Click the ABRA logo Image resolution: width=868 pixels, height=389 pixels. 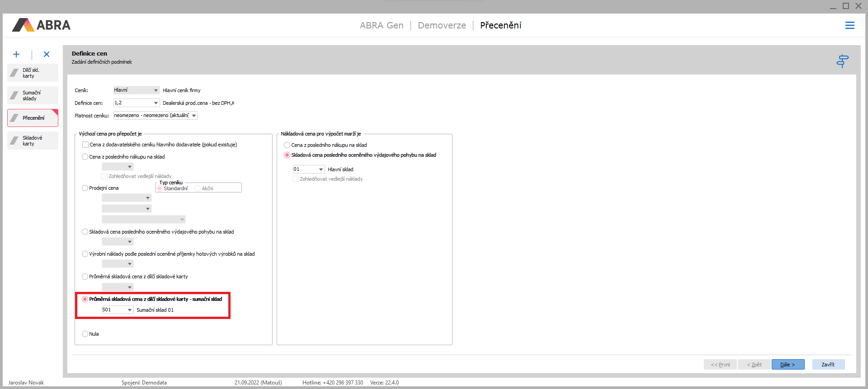pos(41,25)
